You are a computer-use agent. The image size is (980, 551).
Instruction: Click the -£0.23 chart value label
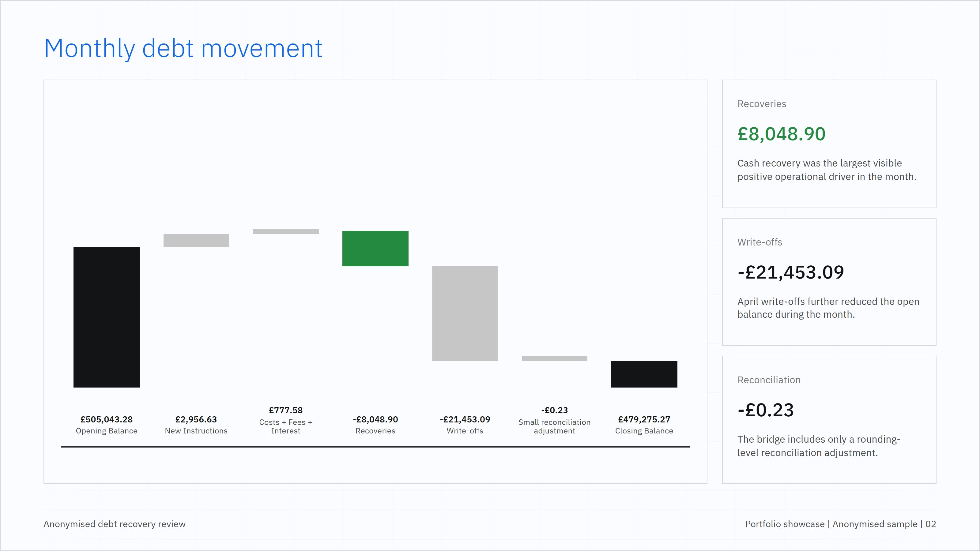click(554, 410)
